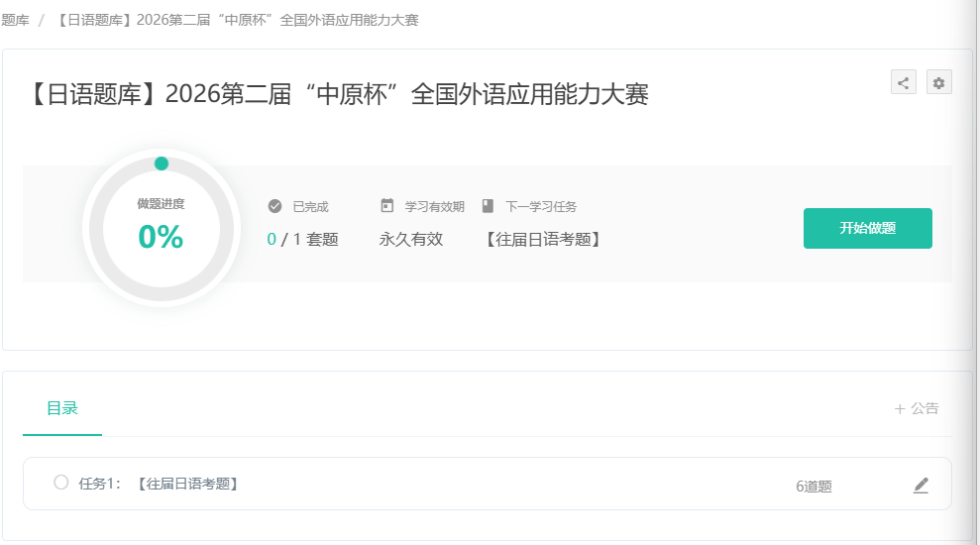The width and height of the screenshot is (980, 545).
Task: Click the pencil edit icon for 任务1
Action: (921, 485)
